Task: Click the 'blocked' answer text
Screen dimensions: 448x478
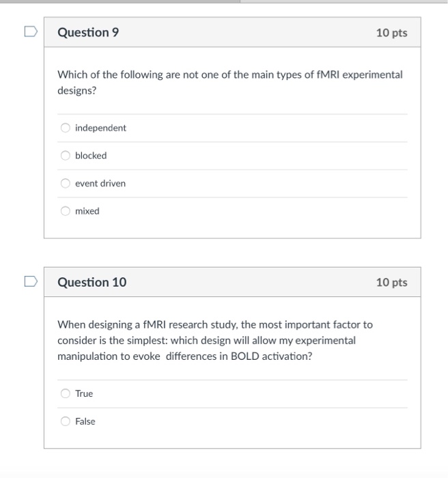Action: (x=91, y=156)
